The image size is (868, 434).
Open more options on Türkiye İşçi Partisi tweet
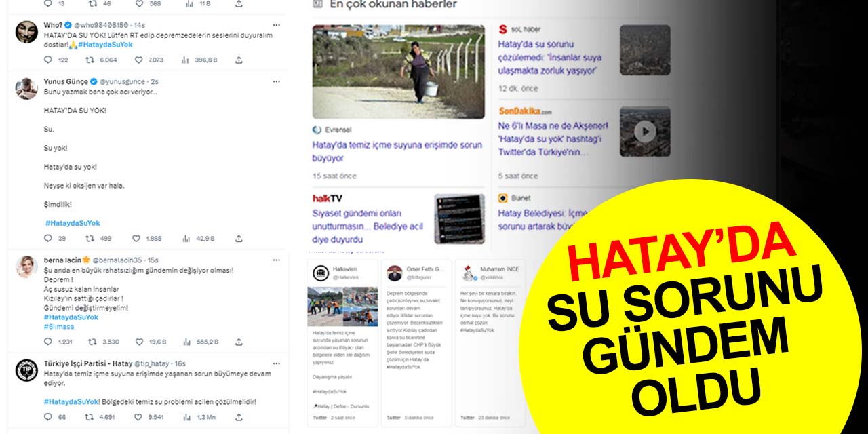(276, 363)
